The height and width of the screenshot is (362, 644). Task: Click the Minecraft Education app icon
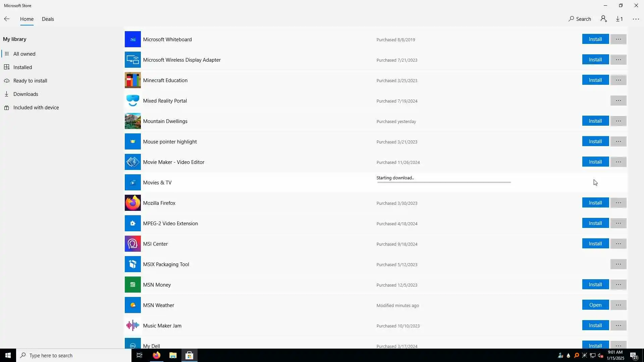coord(133,80)
